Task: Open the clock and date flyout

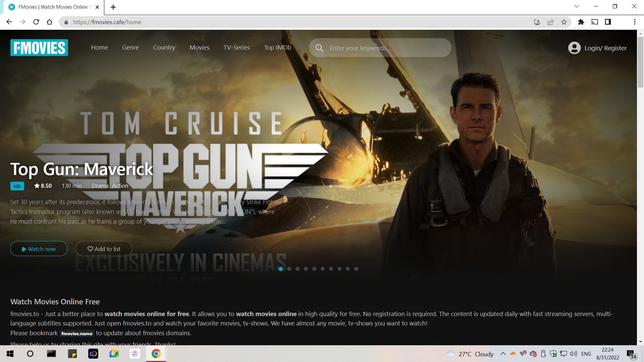Action: (x=607, y=354)
